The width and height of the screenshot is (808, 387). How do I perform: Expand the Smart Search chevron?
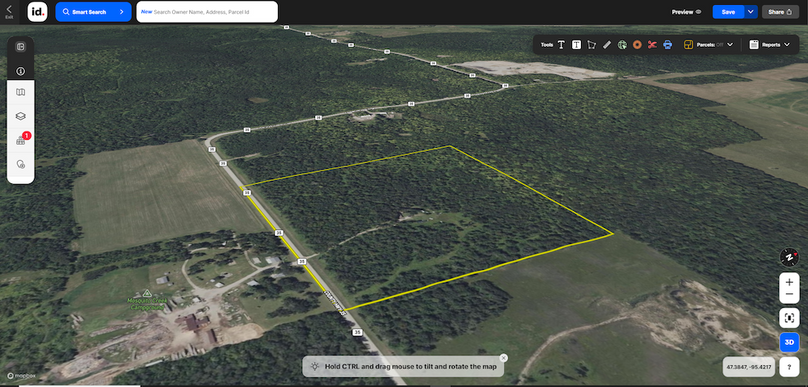tap(122, 12)
